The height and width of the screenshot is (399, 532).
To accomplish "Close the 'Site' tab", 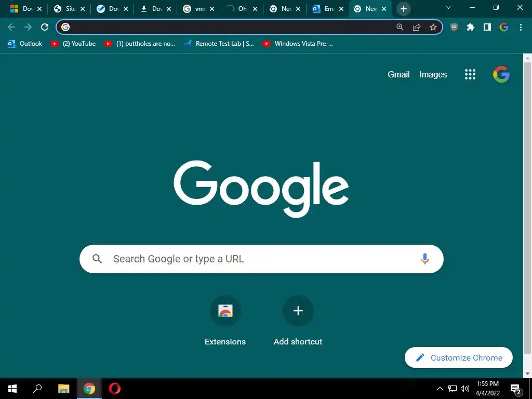I will point(83,9).
